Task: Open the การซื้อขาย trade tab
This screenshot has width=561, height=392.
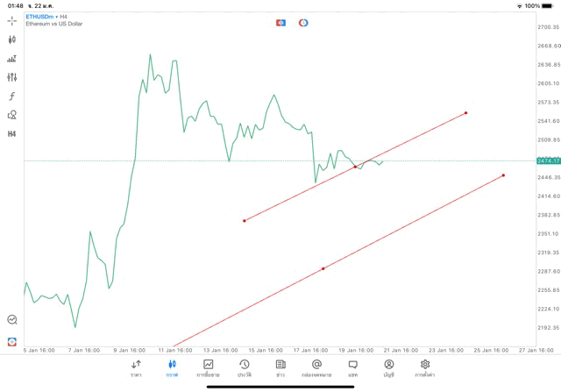Action: [x=209, y=367]
